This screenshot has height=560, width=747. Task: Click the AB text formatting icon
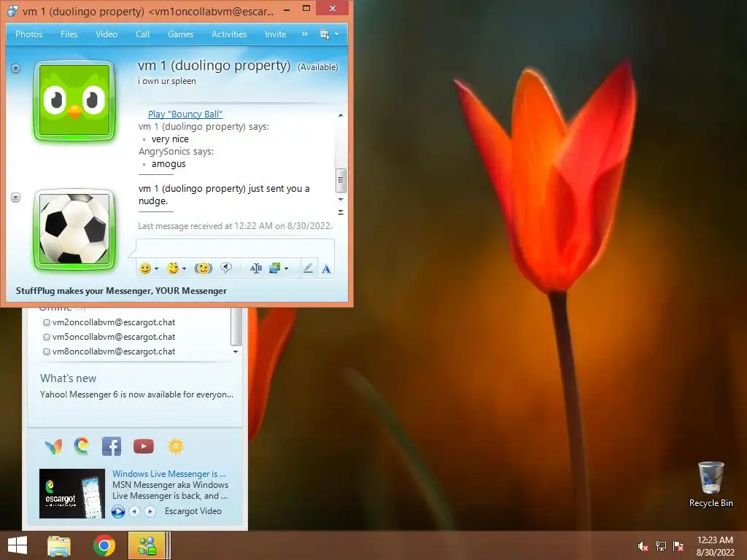[256, 268]
